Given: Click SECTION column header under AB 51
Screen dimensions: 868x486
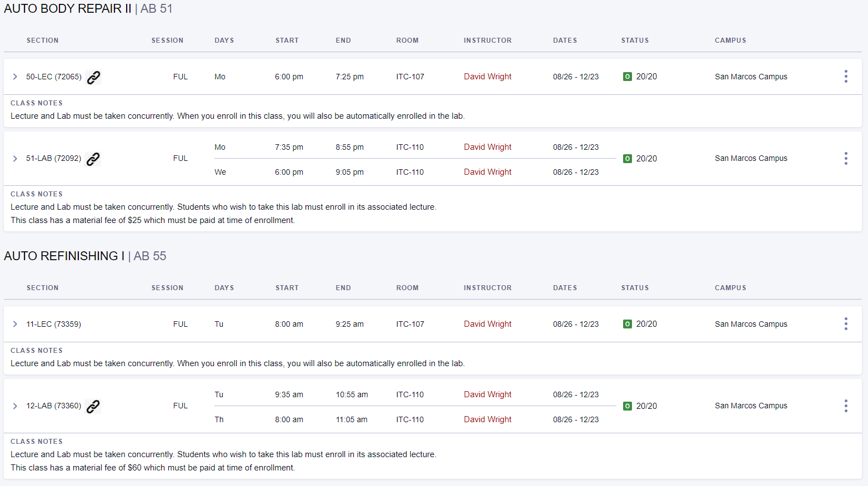Looking at the screenshot, I should coord(42,40).
